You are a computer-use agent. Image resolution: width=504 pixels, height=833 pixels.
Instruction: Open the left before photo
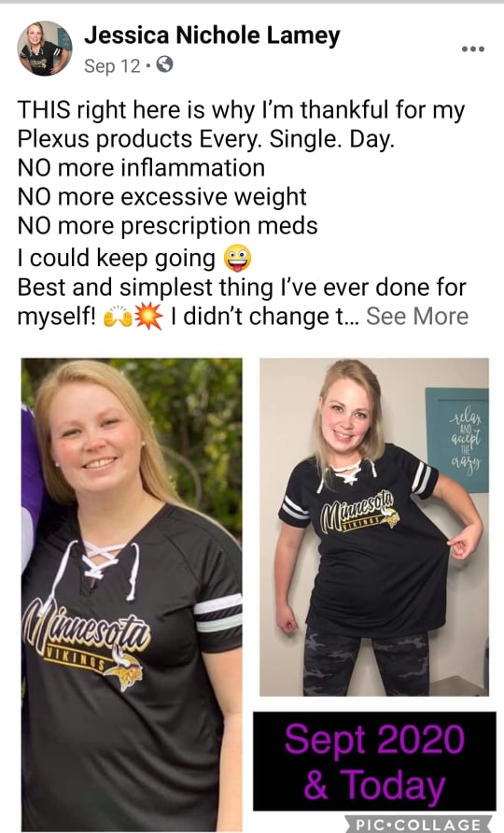tap(132, 595)
